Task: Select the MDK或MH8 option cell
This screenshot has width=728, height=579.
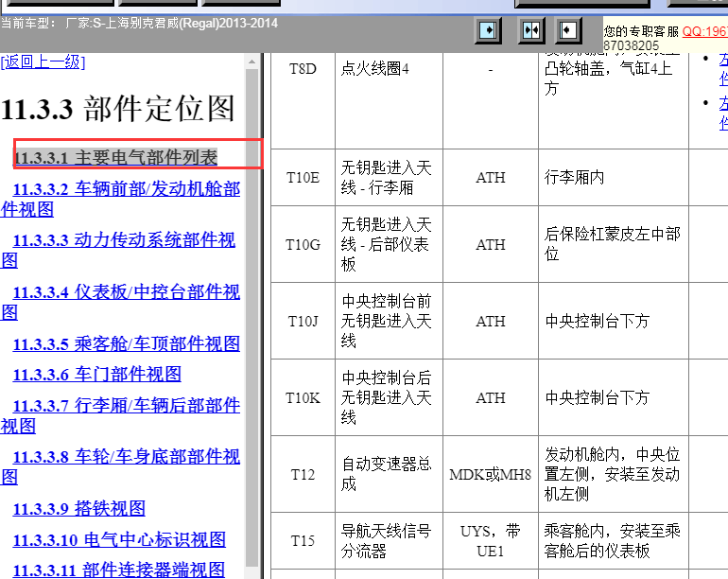Action: 491,474
